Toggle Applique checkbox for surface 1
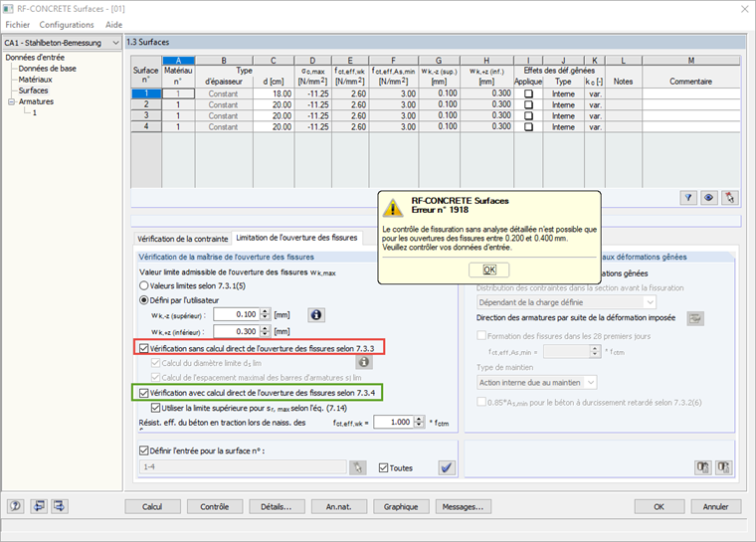Screen dimensions: 756x542 click(528, 93)
